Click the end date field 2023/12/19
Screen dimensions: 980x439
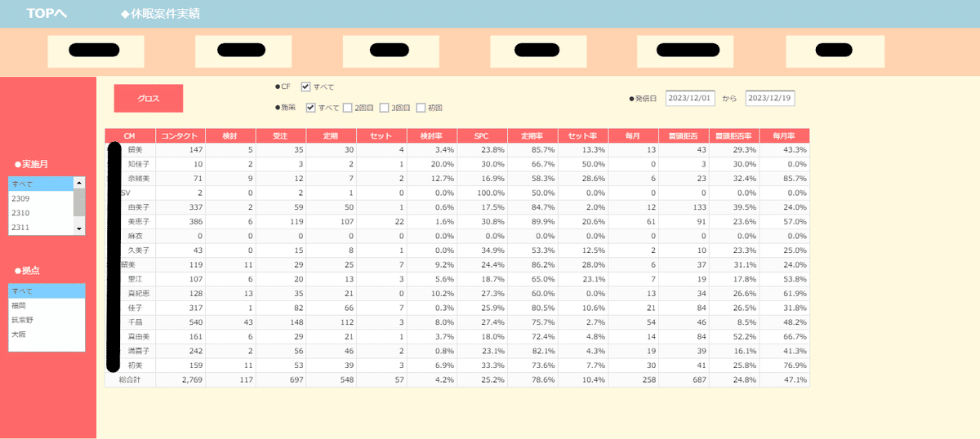tap(770, 98)
